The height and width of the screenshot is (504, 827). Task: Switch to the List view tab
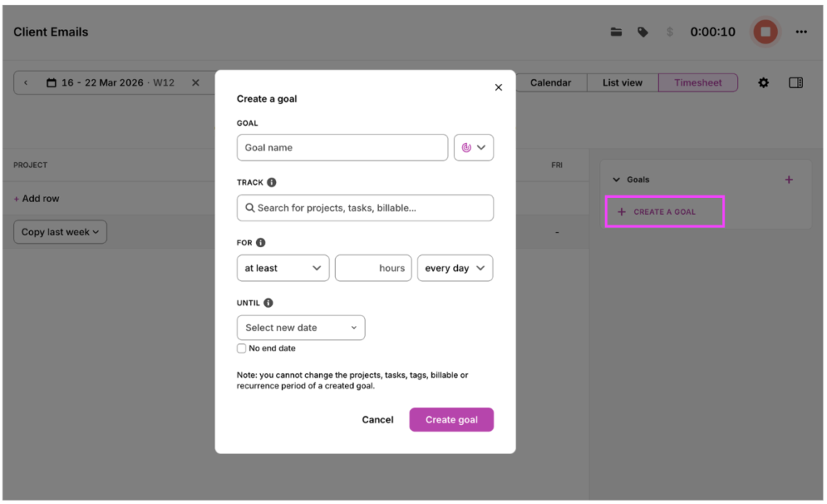[623, 82]
